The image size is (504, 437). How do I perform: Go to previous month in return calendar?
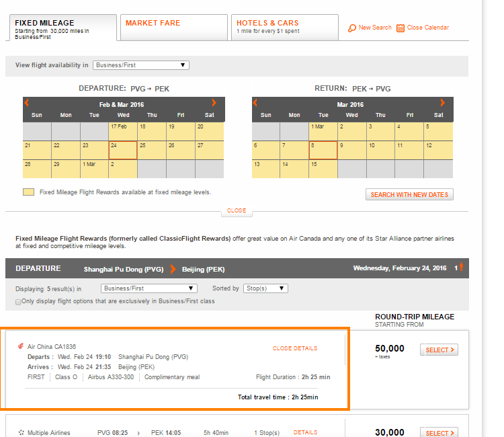255,103
